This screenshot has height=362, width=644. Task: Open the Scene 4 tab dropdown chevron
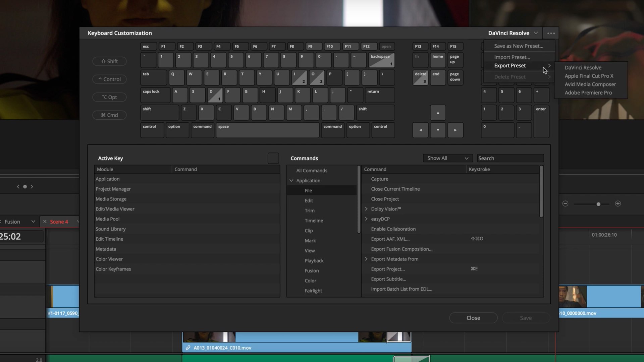click(77, 222)
